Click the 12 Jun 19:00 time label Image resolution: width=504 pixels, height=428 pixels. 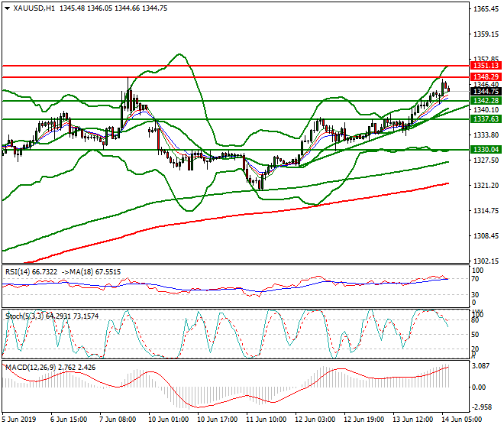[363, 420]
